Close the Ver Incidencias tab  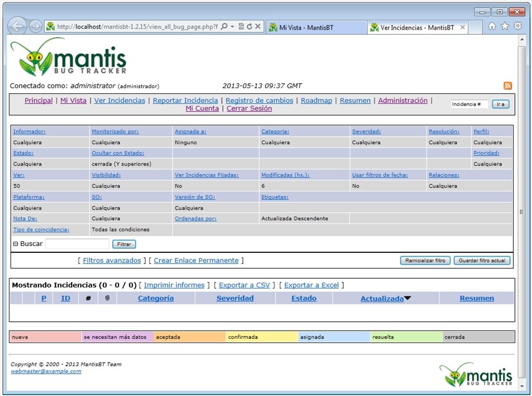(x=462, y=28)
